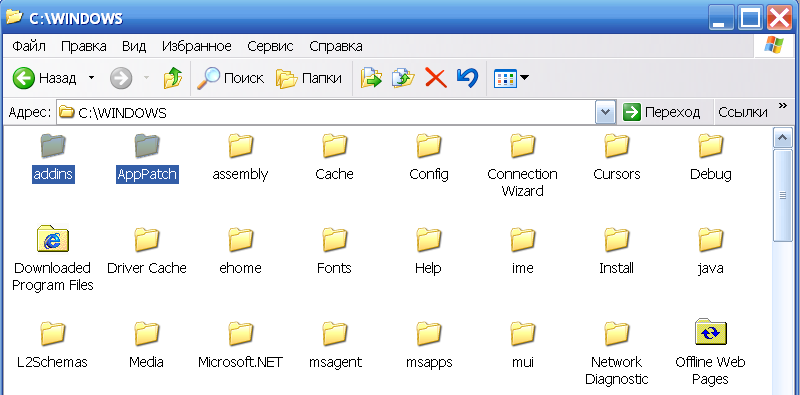Open the Forward history dropdown arrow
Screen dimensions: 800x395
tap(146, 78)
